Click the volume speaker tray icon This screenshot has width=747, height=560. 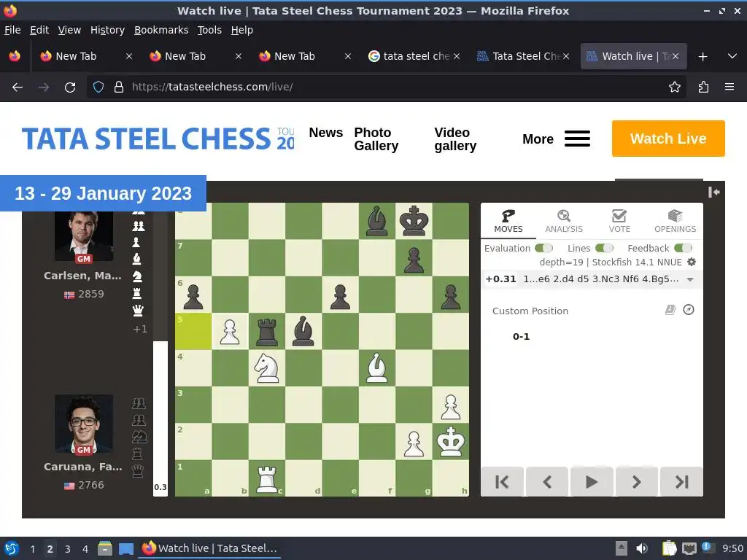coord(642,548)
